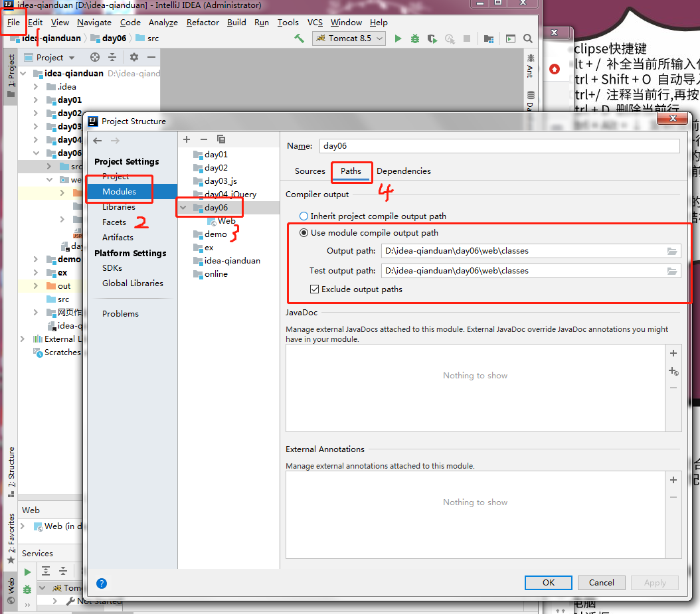Open the File menu

(13, 23)
